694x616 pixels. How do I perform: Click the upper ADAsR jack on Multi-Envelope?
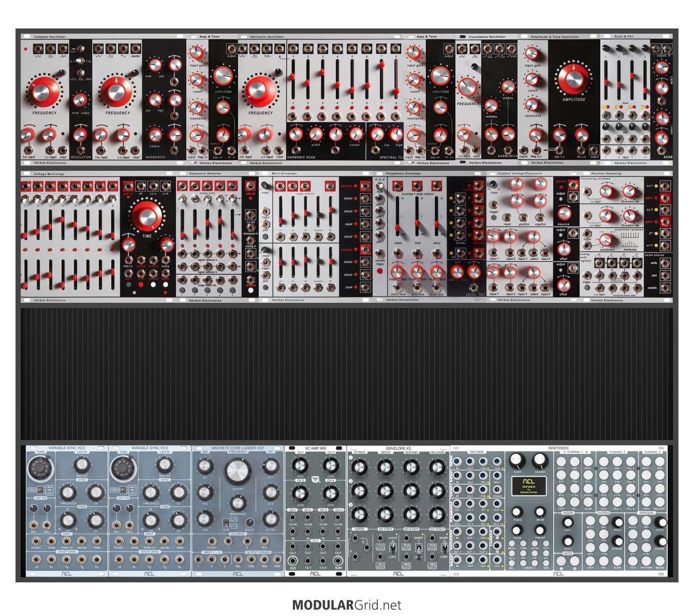tap(365, 237)
